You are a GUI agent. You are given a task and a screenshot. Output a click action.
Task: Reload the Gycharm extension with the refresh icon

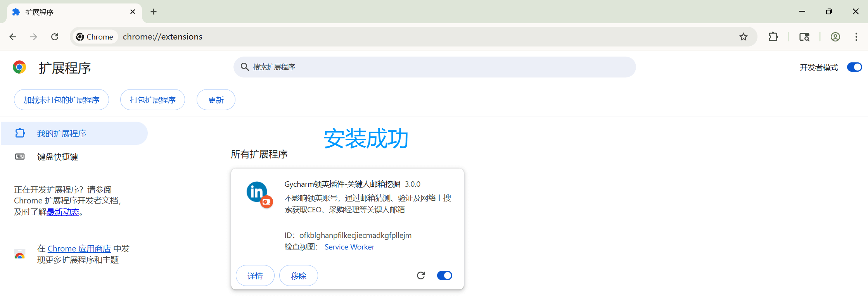click(421, 275)
